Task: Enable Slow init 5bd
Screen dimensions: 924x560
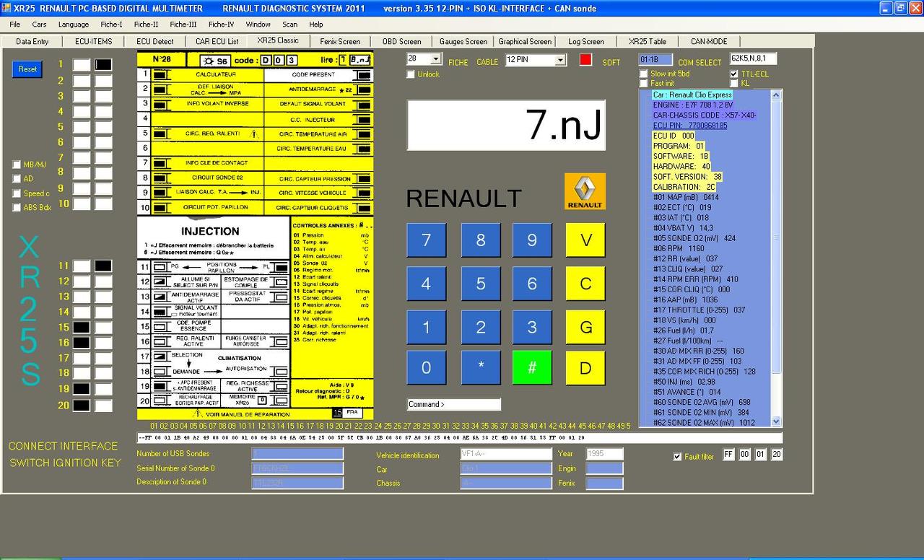Action: (x=643, y=74)
